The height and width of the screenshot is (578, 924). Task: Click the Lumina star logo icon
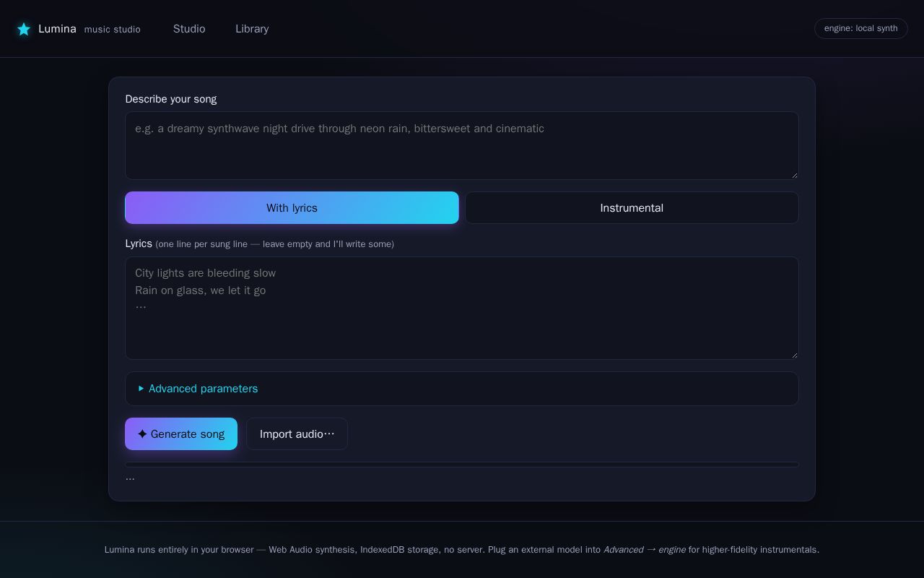tap(24, 29)
